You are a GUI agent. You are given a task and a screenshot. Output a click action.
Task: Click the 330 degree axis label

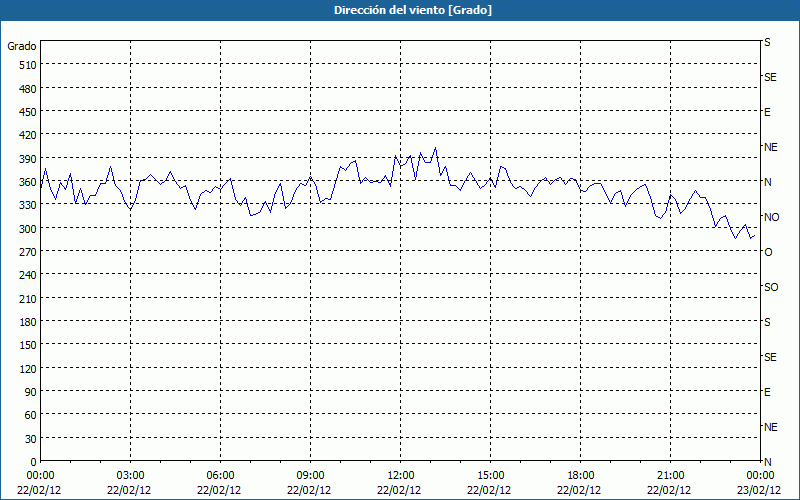(x=28, y=205)
